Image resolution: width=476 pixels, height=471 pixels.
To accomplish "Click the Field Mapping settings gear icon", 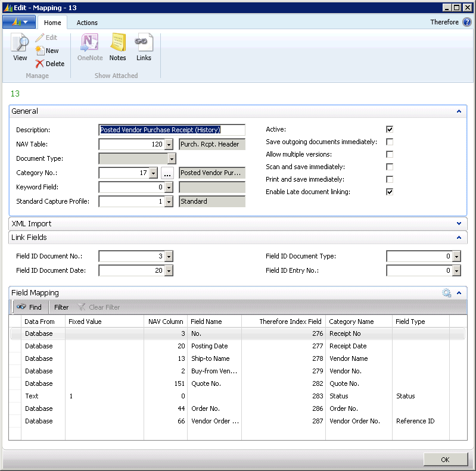I will click(x=446, y=293).
